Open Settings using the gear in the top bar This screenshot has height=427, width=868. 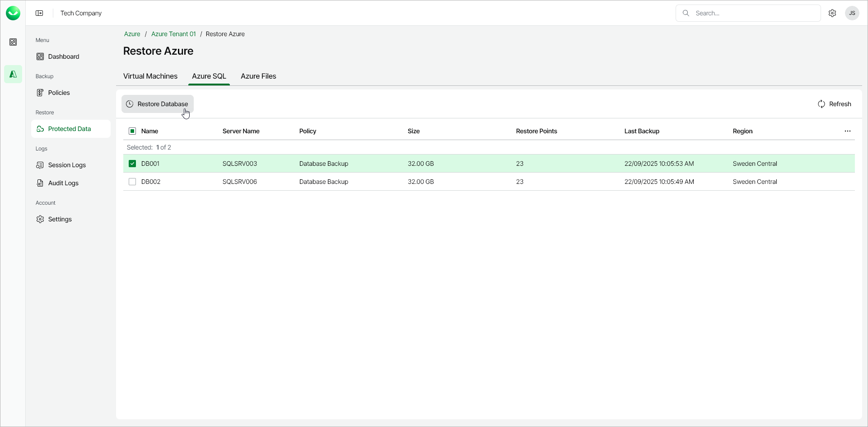click(832, 13)
